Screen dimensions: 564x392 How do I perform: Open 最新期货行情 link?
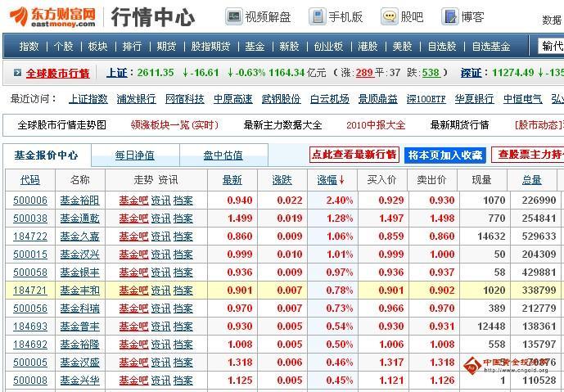click(460, 125)
